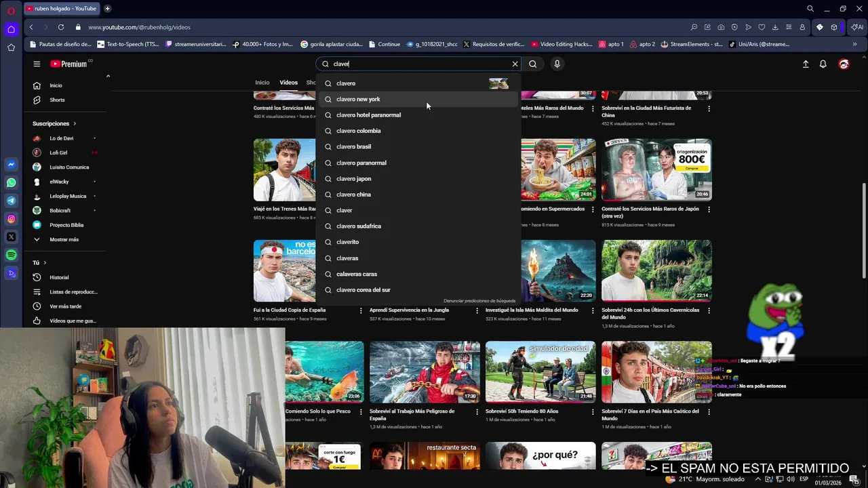Image resolution: width=868 pixels, height=488 pixels.
Task: Click Denunciar predicciones de búsqueda
Action: pos(479,300)
